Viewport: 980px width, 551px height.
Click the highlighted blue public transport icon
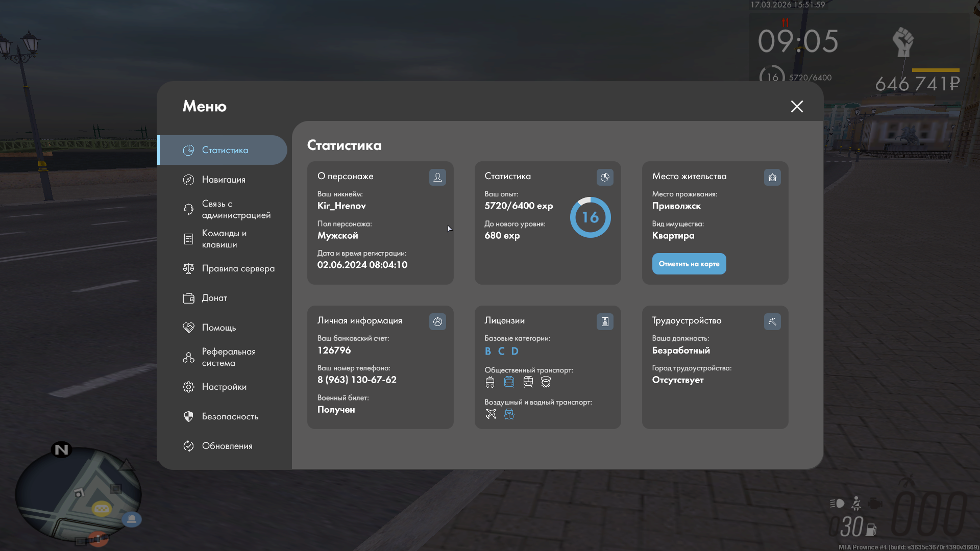coord(509,382)
